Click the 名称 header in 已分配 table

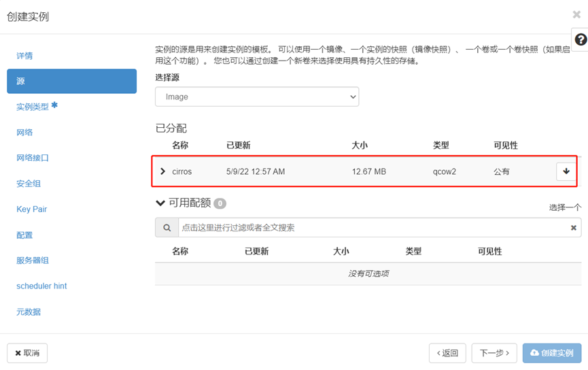(180, 146)
